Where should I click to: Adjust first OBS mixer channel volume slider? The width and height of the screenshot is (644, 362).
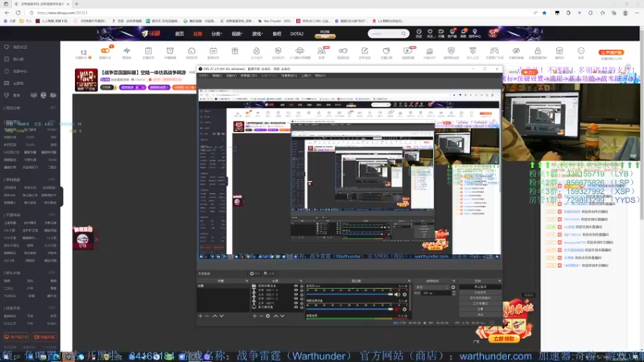tap(349, 294)
